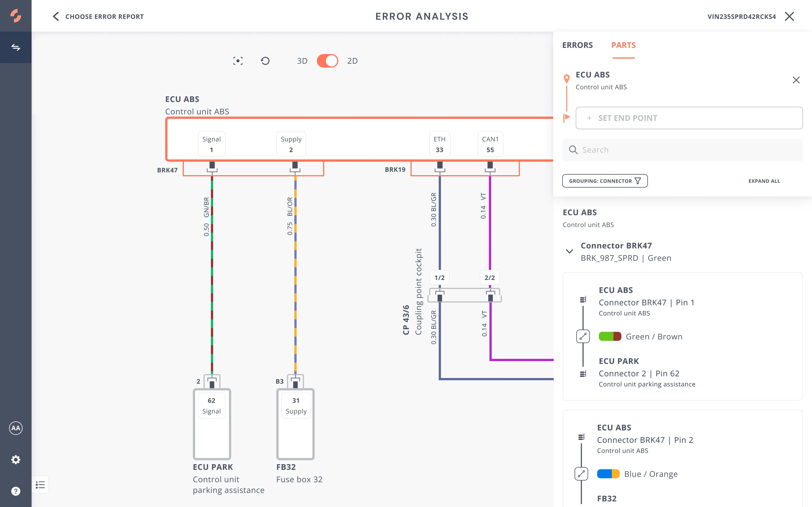This screenshot has height=507, width=812.
Task: Collapse the Connector BRK47 group
Action: [570, 251]
